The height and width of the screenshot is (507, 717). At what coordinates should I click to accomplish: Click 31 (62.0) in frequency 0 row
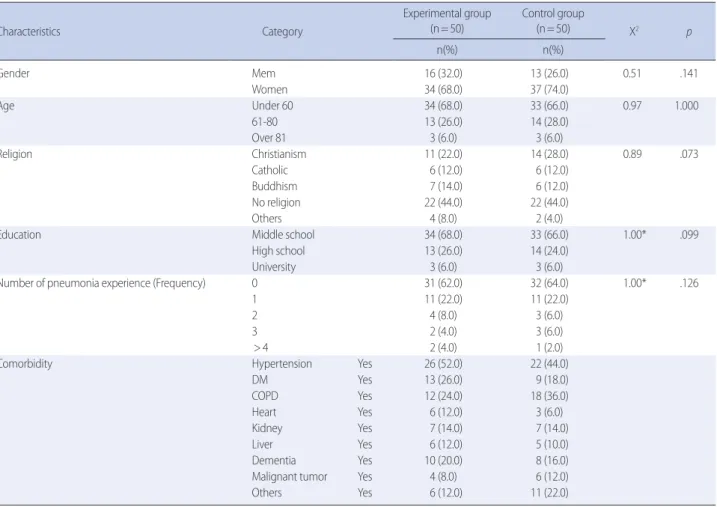443,283
